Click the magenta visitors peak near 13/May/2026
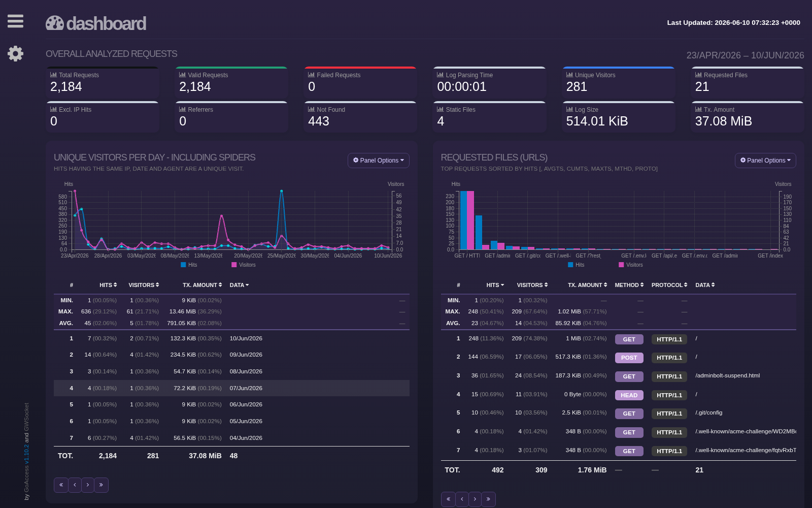The image size is (812, 508). click(x=222, y=216)
